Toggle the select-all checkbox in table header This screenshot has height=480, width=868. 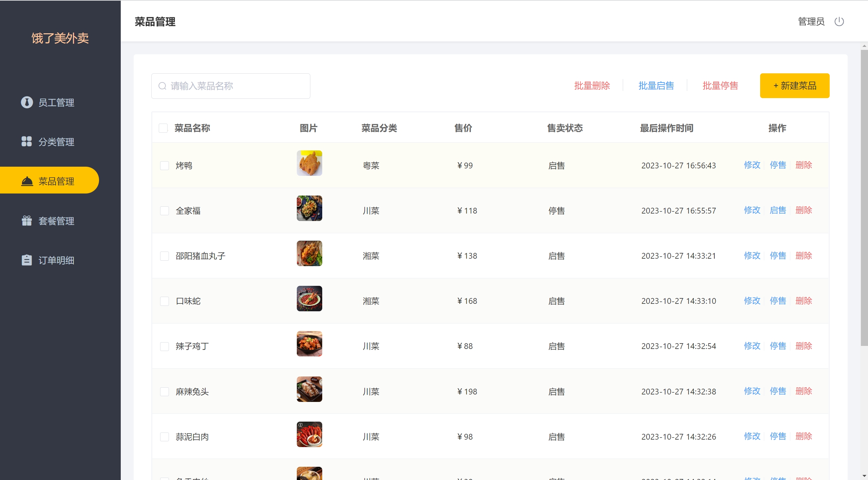163,128
